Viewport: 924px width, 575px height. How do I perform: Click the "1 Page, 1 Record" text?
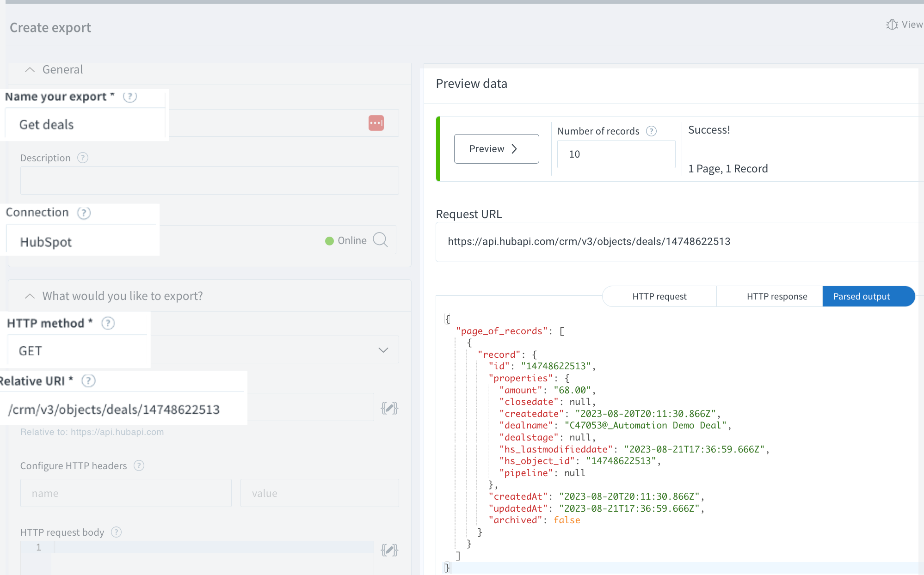(728, 169)
